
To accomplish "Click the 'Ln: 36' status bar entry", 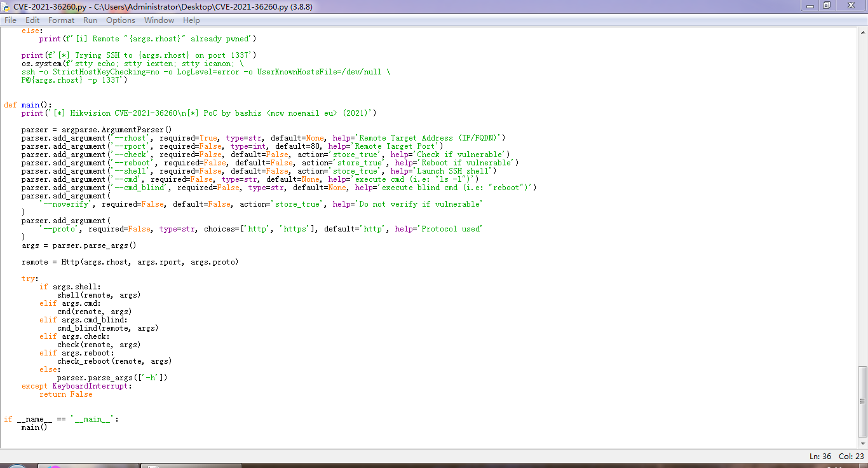I will tap(820, 456).
